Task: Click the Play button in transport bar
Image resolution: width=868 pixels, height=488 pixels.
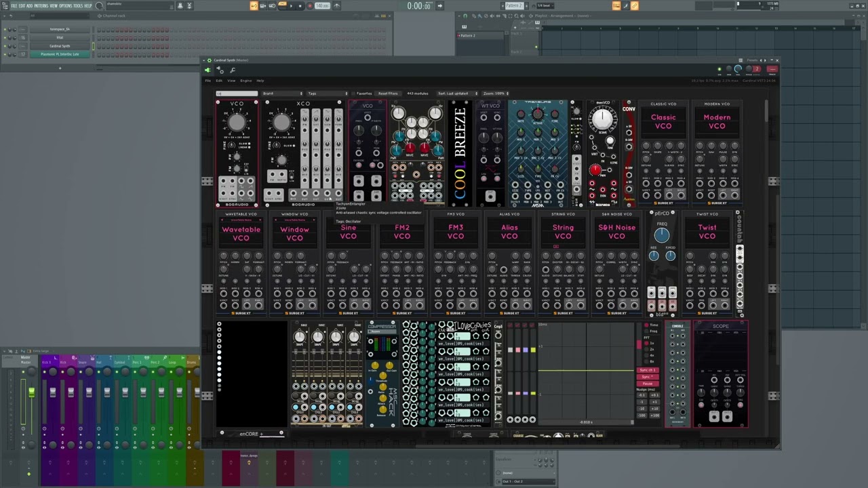Action: pyautogui.click(x=291, y=6)
